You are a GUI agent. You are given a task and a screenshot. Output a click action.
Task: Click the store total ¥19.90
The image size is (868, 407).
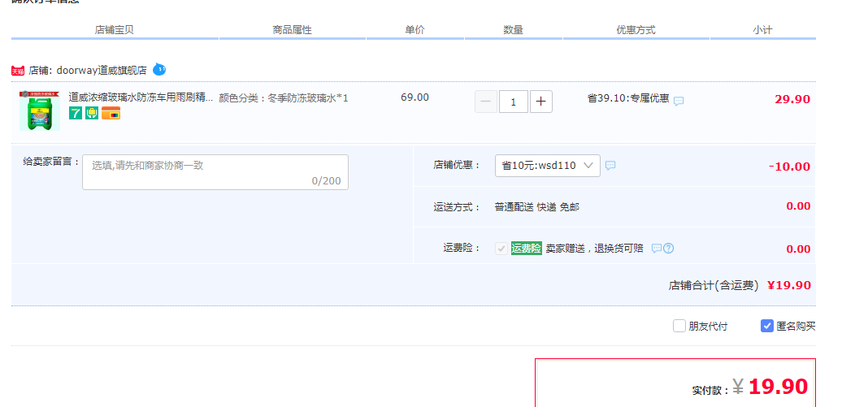pyautogui.click(x=789, y=285)
